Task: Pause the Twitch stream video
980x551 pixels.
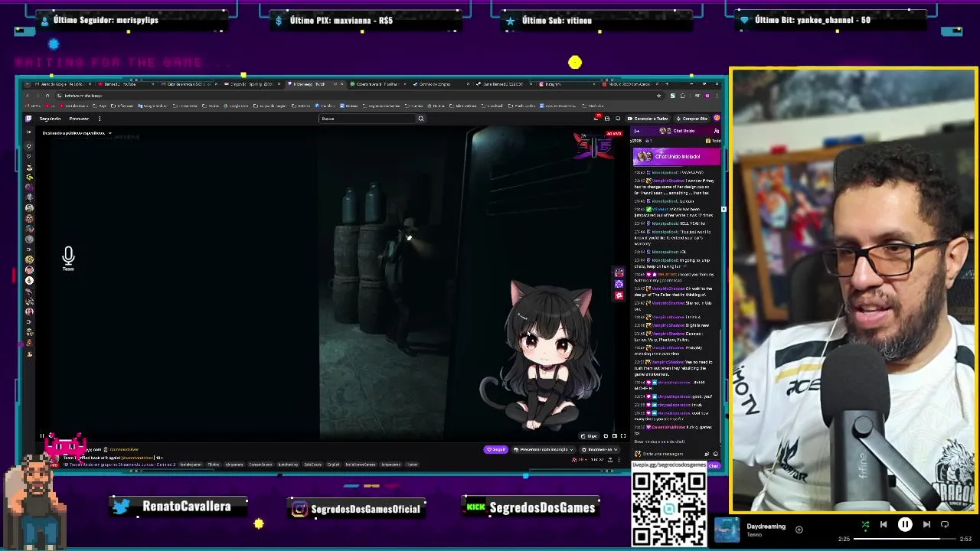Action: [x=42, y=436]
